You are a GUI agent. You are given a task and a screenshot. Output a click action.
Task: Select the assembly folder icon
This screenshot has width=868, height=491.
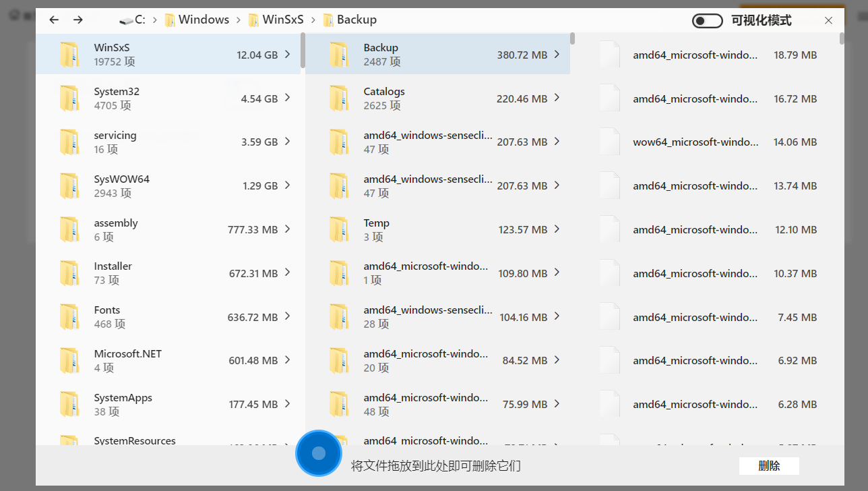tap(69, 230)
